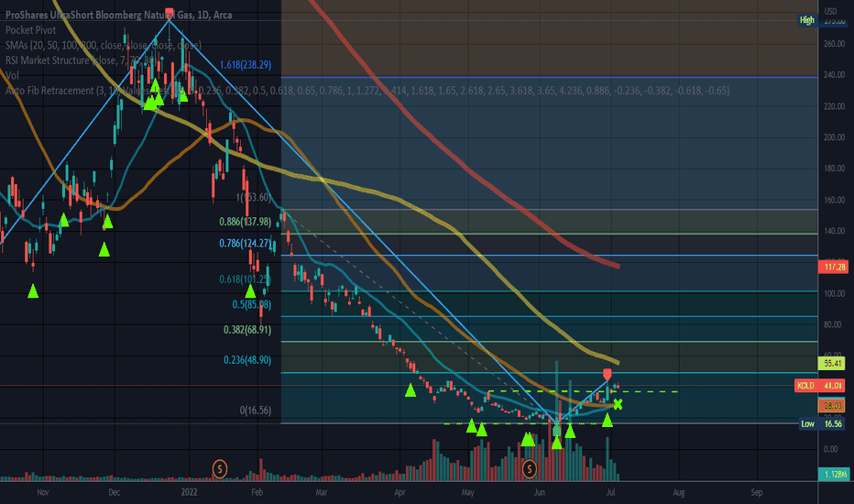This screenshot has height=504, width=854.
Task: Click the red pivot marker at chart peak
Action: (170, 13)
